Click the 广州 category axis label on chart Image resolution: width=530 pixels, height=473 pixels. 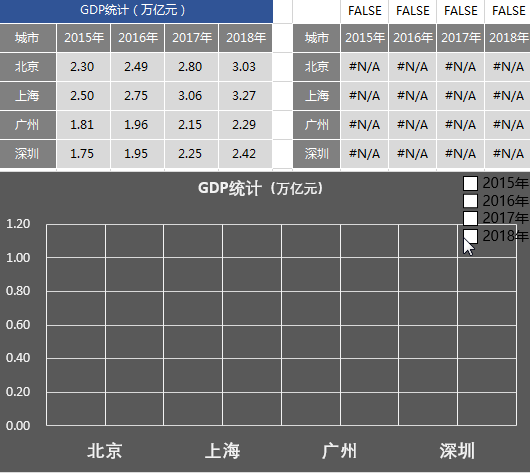point(339,451)
